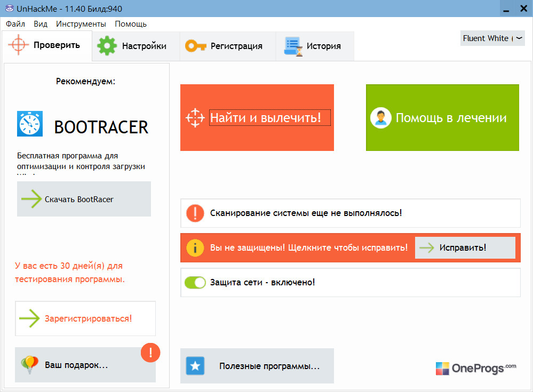This screenshot has width=533, height=392.
Task: Click the 30 days trial notice text
Action: [70, 273]
